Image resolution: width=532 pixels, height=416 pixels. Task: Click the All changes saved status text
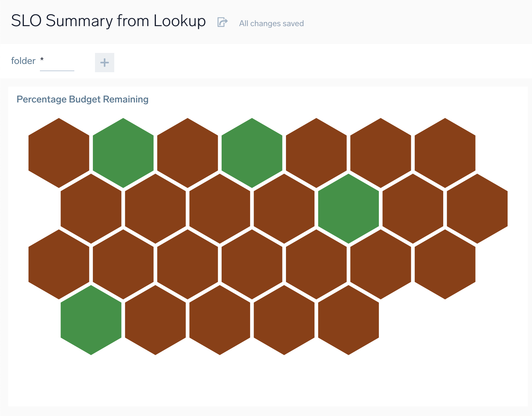click(x=271, y=23)
